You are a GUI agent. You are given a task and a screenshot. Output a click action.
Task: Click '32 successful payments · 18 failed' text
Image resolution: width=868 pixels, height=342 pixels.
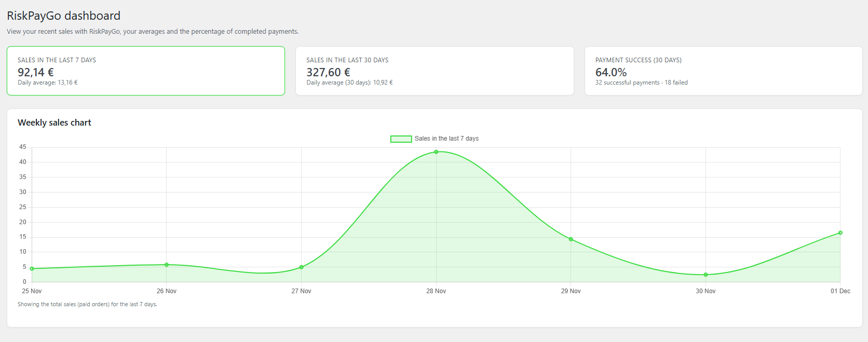tap(641, 83)
